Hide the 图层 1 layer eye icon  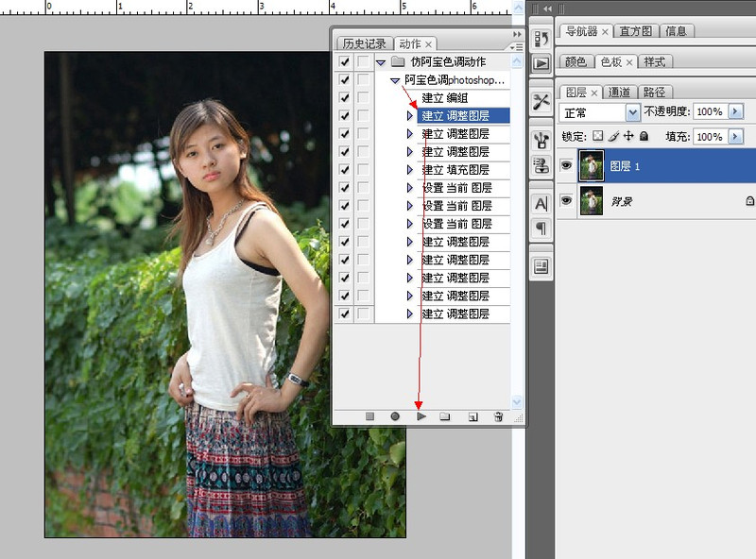tap(566, 165)
